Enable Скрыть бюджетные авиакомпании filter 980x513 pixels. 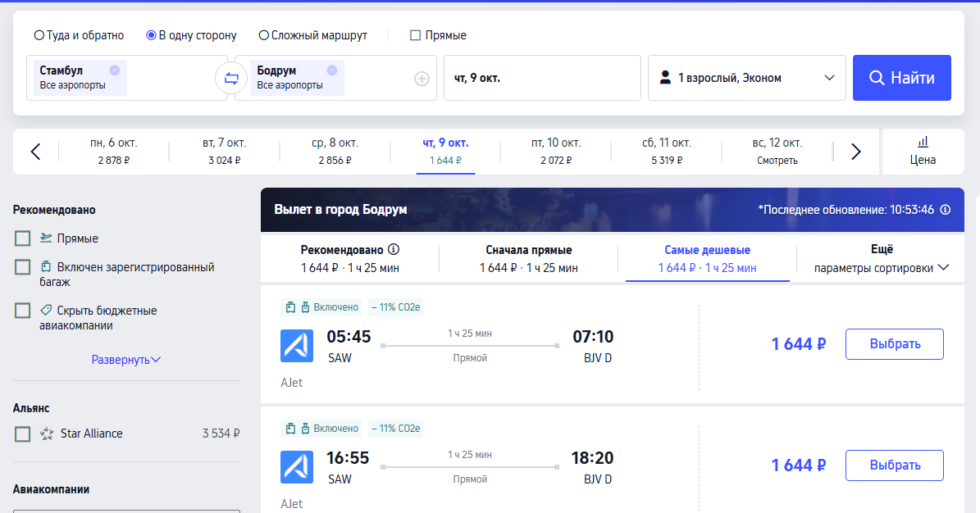tap(22, 311)
